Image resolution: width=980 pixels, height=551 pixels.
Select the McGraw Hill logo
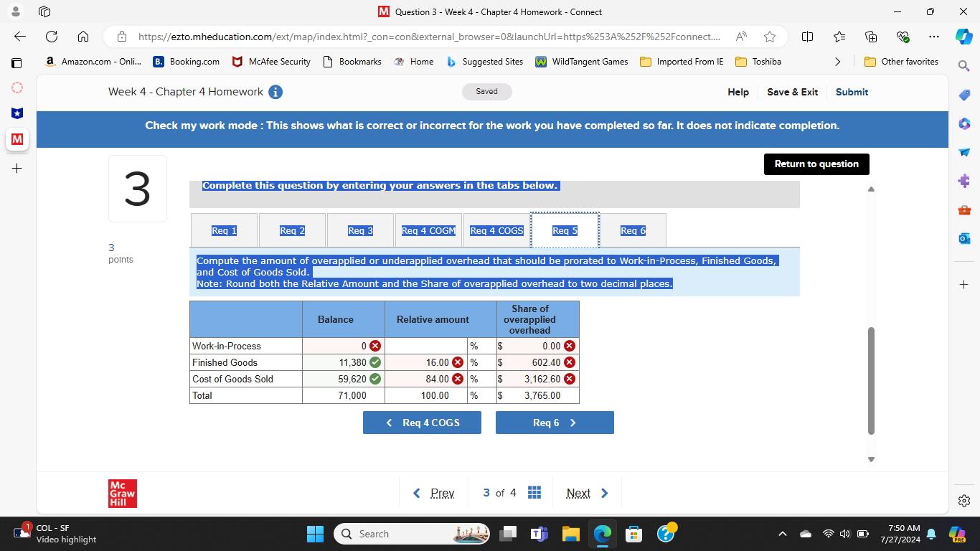[122, 493]
